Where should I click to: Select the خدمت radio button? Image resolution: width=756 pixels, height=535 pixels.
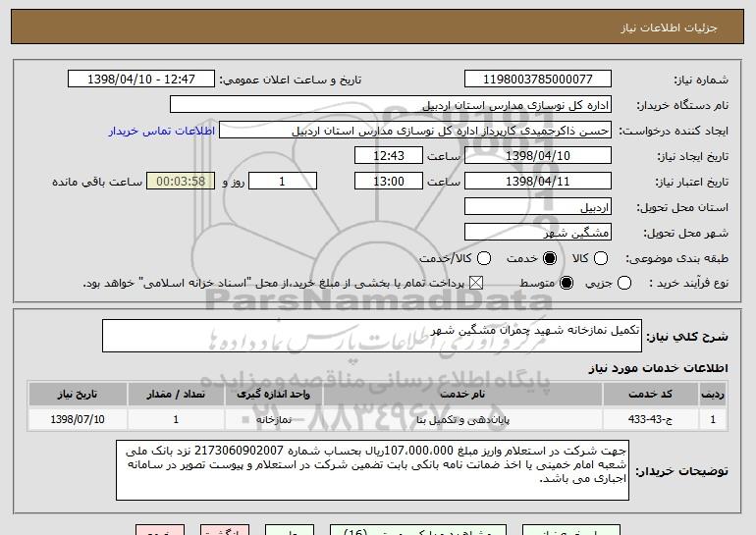point(550,258)
